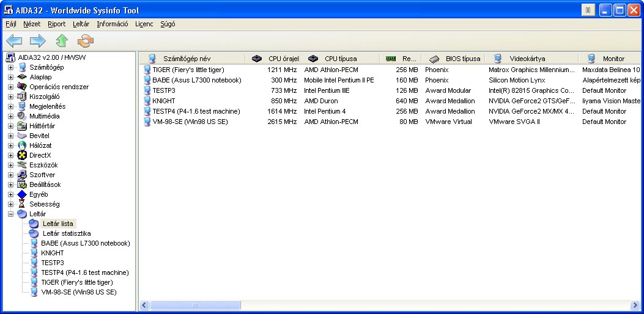Image resolution: width=644 pixels, height=314 pixels.
Task: Expand the Hálózat tree node
Action: 10,145
